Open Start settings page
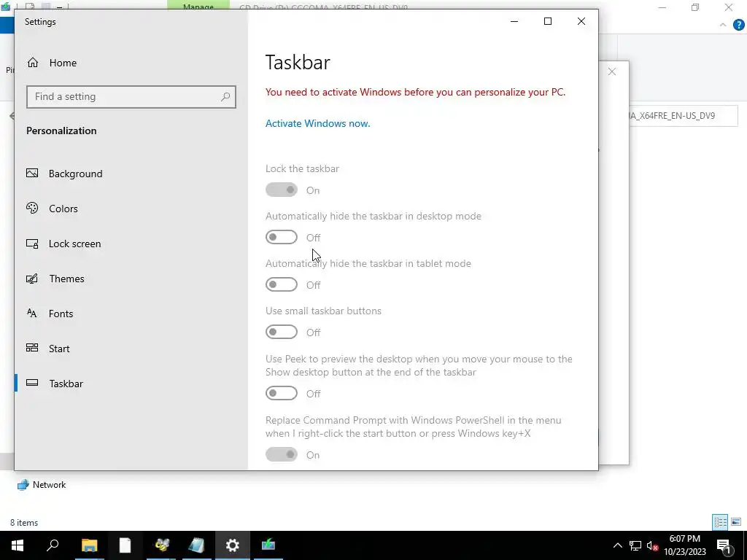Image resolution: width=747 pixels, height=560 pixels. pos(59,349)
